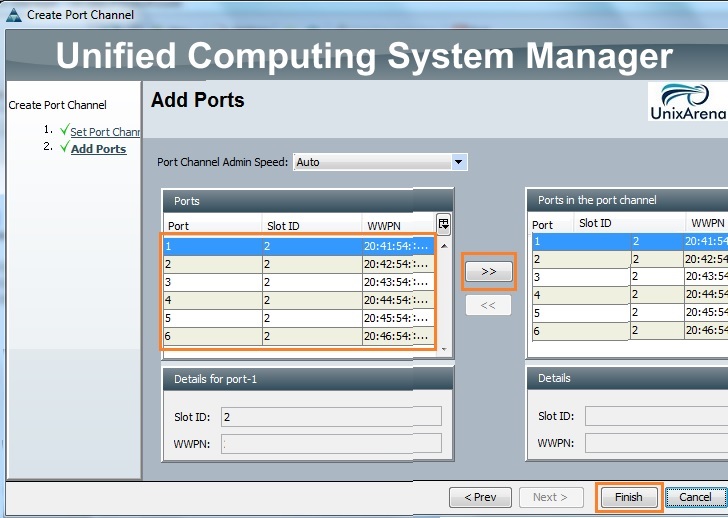Click the Finish button
This screenshot has width=728, height=518.
click(x=629, y=497)
